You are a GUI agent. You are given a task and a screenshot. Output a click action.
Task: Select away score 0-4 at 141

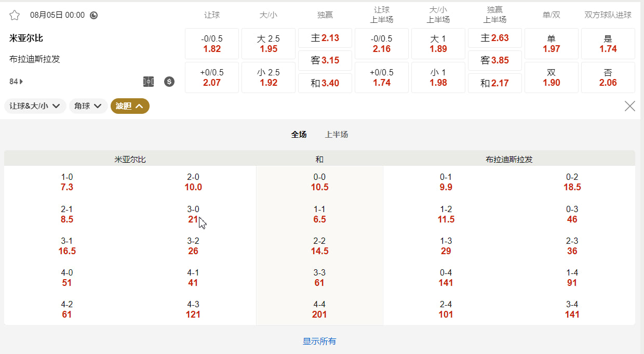point(446,278)
